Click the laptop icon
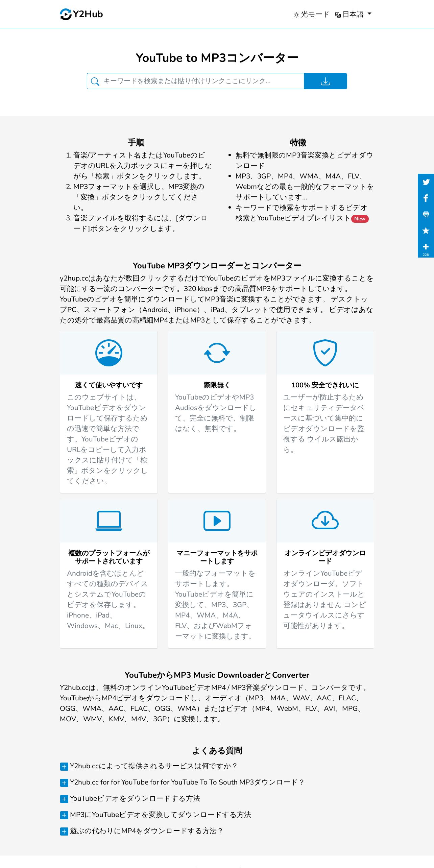This screenshot has height=868, width=434. click(x=109, y=521)
